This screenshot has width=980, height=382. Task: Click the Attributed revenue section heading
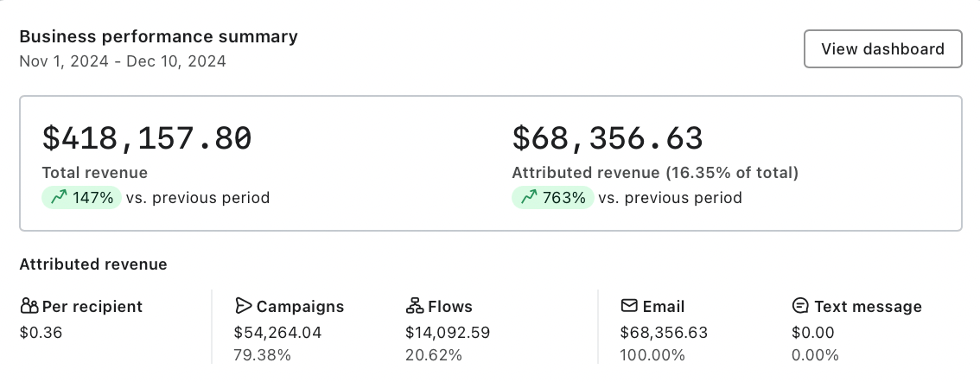(x=93, y=264)
